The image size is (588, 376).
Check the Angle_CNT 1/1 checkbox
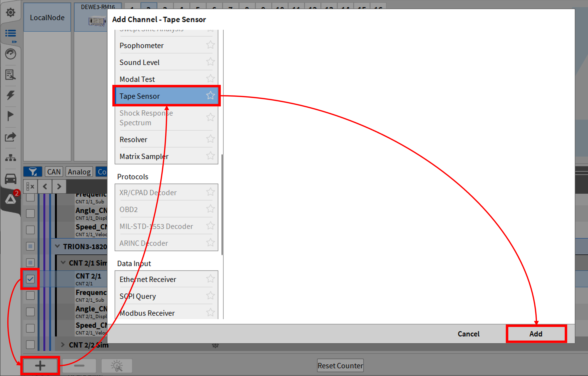pyautogui.click(x=30, y=213)
